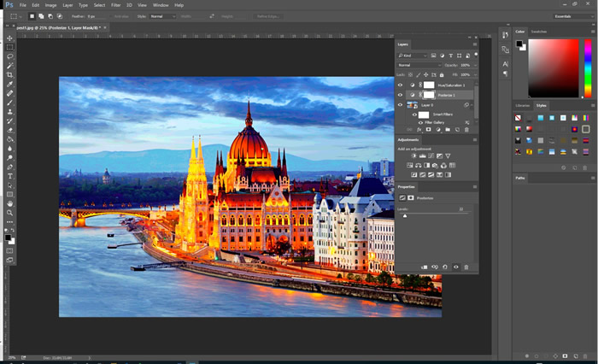Swap width and height icon in options bar
The width and height of the screenshot is (598, 364).
212,16
